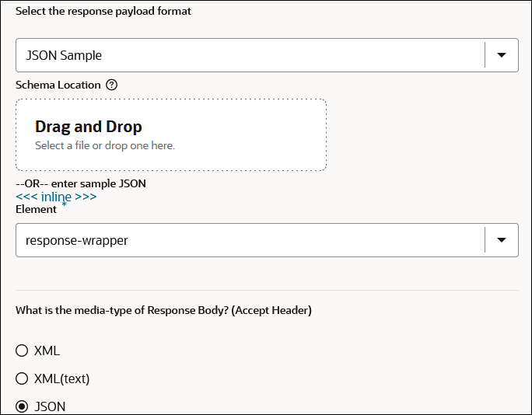Select the JSON media-type radio button

coord(22,406)
